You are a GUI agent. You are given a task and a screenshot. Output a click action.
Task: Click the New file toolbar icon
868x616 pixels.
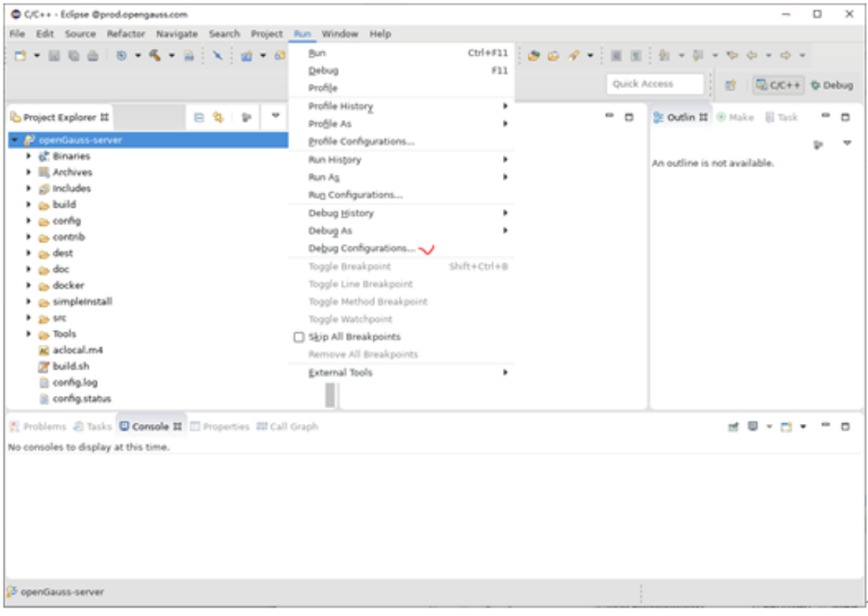tap(21, 56)
